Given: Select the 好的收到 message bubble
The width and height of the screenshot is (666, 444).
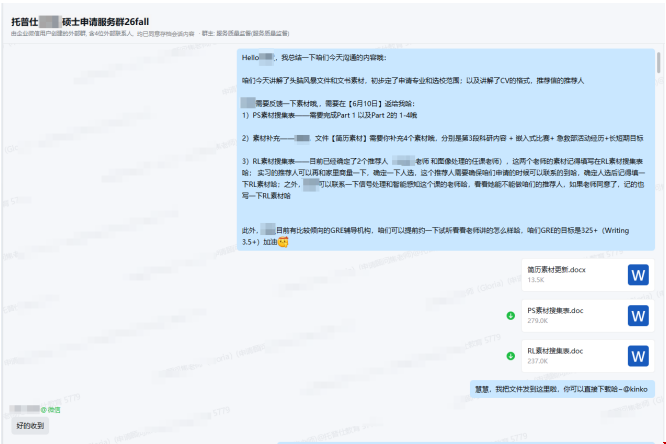Looking at the screenshot, I should [x=30, y=426].
